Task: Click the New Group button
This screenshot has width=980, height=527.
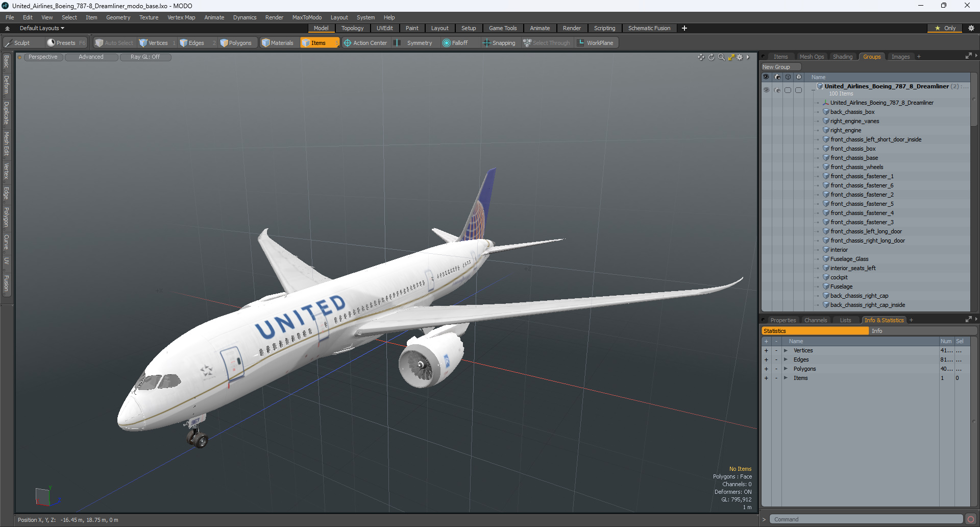Action: [x=781, y=67]
